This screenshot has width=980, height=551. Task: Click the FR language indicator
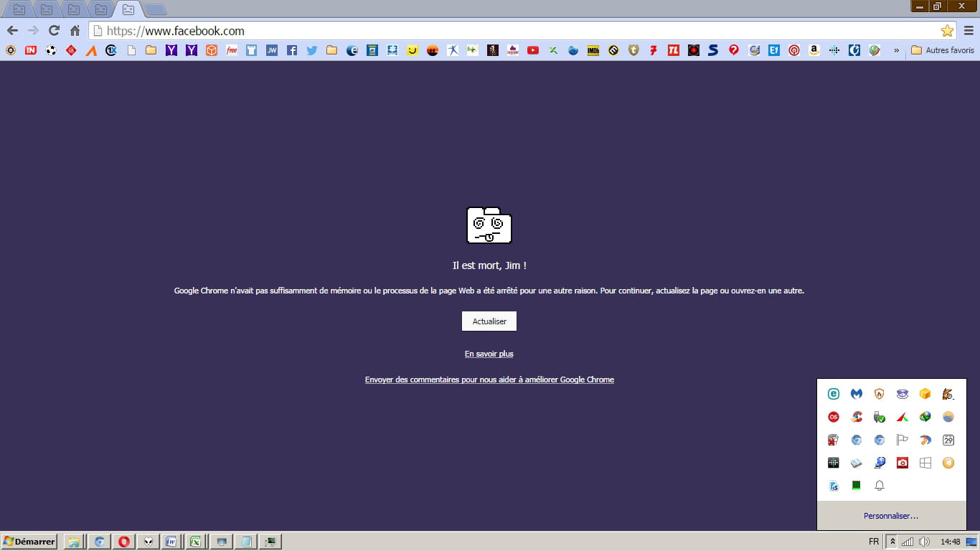[x=874, y=542]
